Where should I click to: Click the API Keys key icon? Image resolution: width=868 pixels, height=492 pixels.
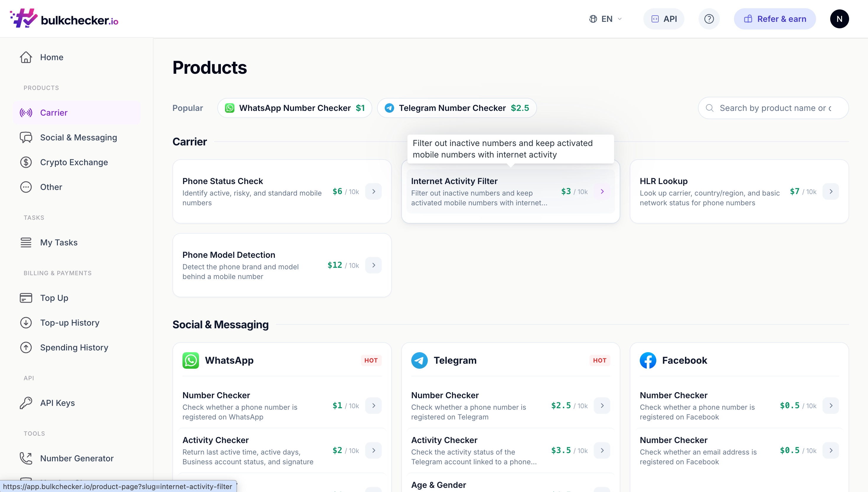[26, 403]
